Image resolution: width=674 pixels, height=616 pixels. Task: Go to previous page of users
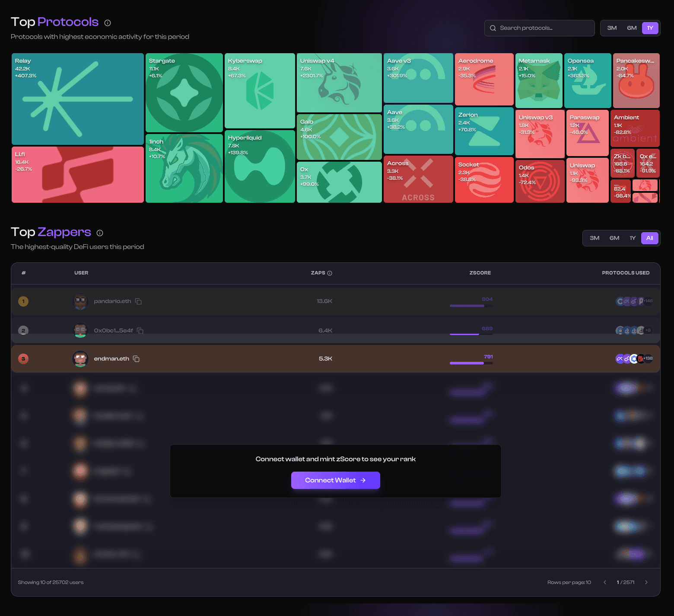(x=605, y=582)
